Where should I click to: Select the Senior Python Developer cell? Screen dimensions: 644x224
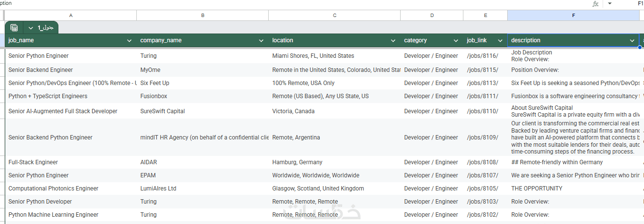click(x=71, y=202)
